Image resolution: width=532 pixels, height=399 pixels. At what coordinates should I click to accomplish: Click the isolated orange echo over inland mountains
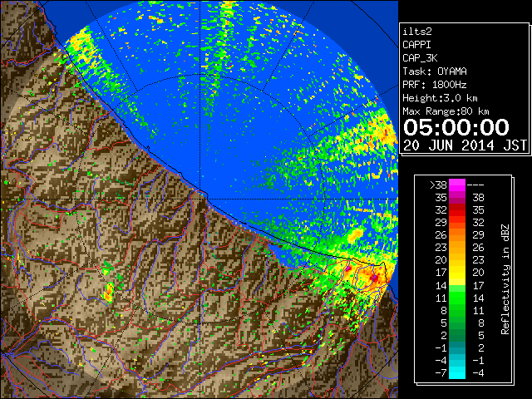pyautogui.click(x=109, y=293)
